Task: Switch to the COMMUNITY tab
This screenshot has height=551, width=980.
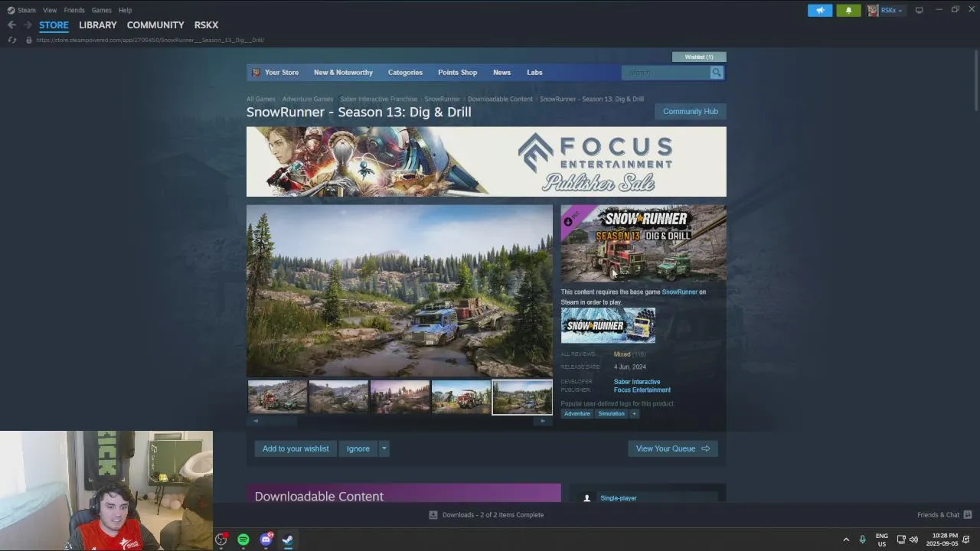Action: (x=155, y=25)
